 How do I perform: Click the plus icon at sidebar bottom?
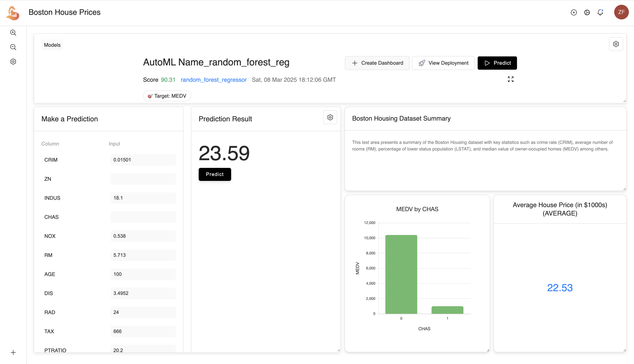coord(13,352)
